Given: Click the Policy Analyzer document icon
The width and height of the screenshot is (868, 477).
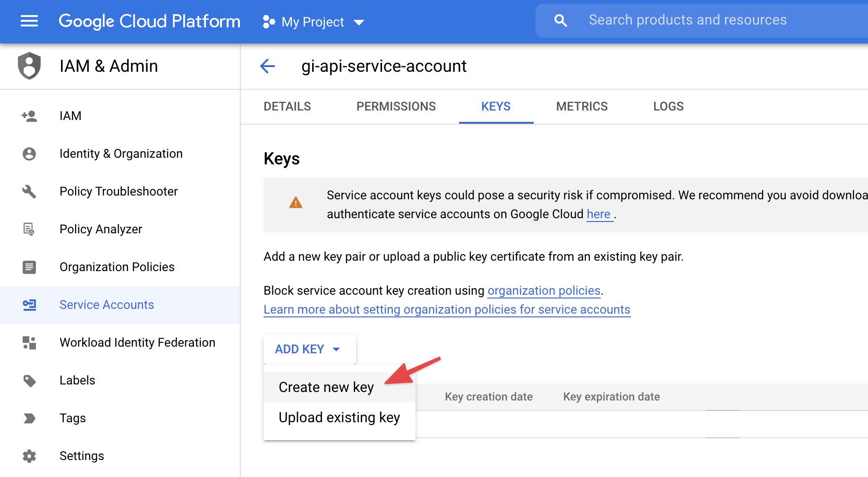Looking at the screenshot, I should 29,229.
